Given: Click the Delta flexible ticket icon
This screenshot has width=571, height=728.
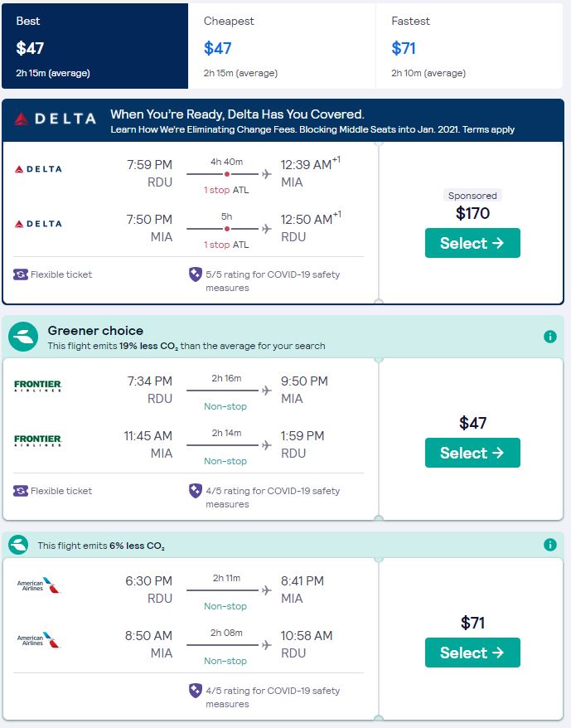Looking at the screenshot, I should (x=21, y=274).
